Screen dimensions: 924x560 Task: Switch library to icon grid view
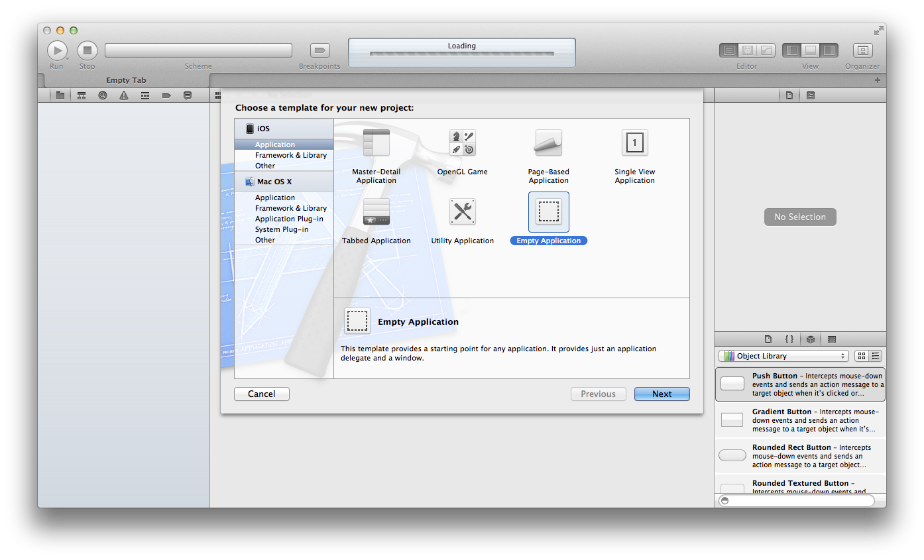(862, 356)
